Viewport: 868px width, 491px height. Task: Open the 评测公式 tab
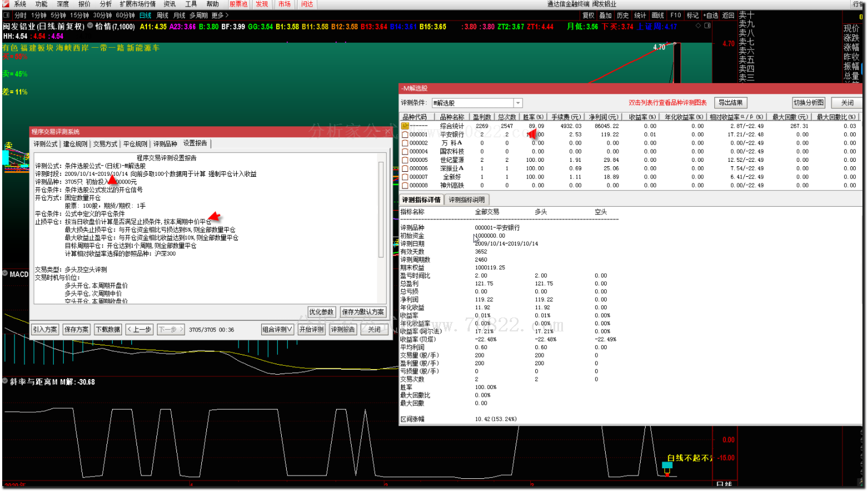(45, 144)
